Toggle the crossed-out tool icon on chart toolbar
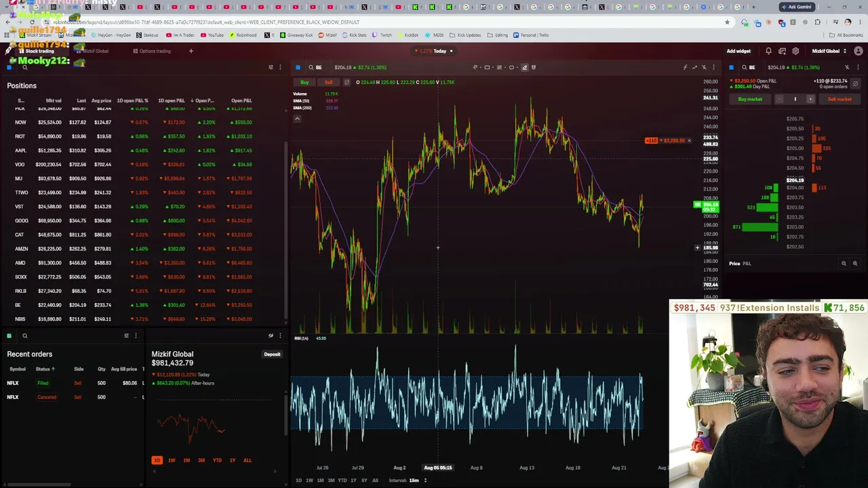 click(x=704, y=67)
